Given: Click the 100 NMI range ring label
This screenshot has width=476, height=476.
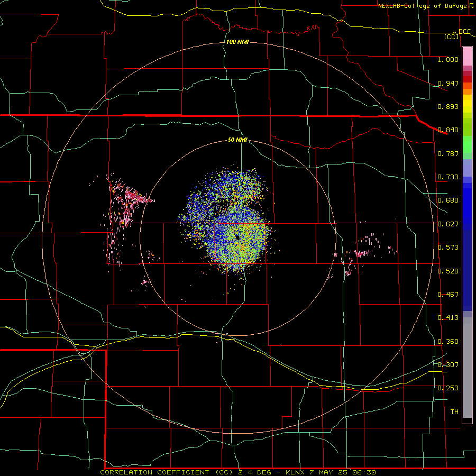Looking at the screenshot, I should coord(237,42).
